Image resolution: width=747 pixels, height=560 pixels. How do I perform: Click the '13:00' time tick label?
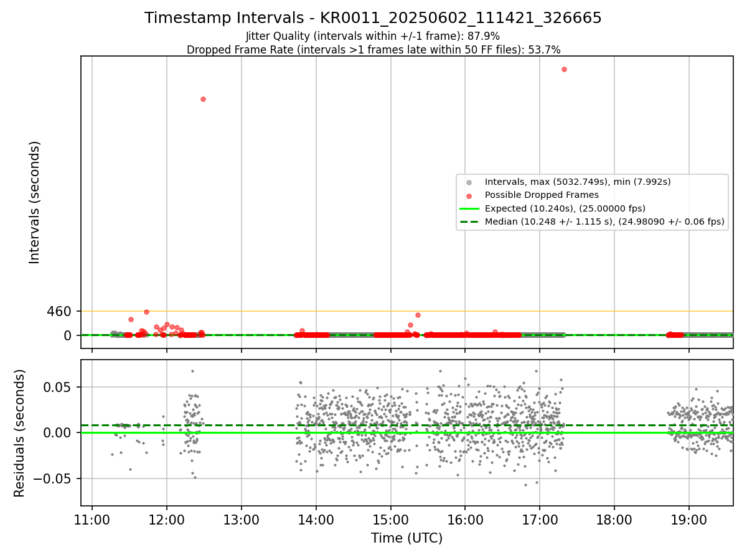pos(242,520)
